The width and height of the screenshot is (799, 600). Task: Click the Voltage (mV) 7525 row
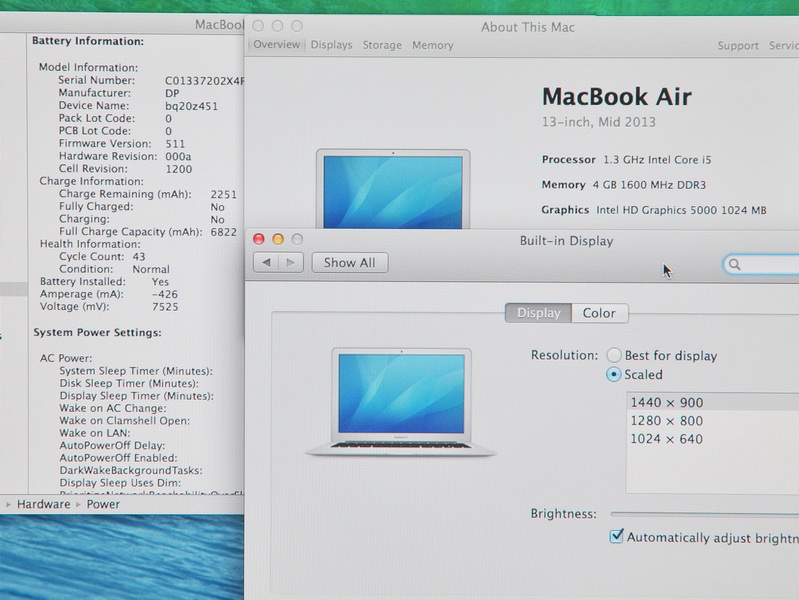tap(109, 306)
